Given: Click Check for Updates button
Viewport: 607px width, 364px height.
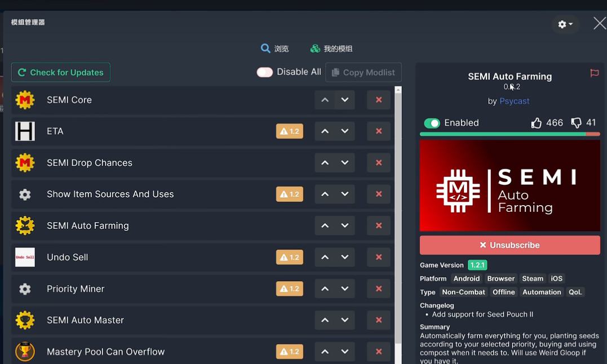Looking at the screenshot, I should 61,72.
